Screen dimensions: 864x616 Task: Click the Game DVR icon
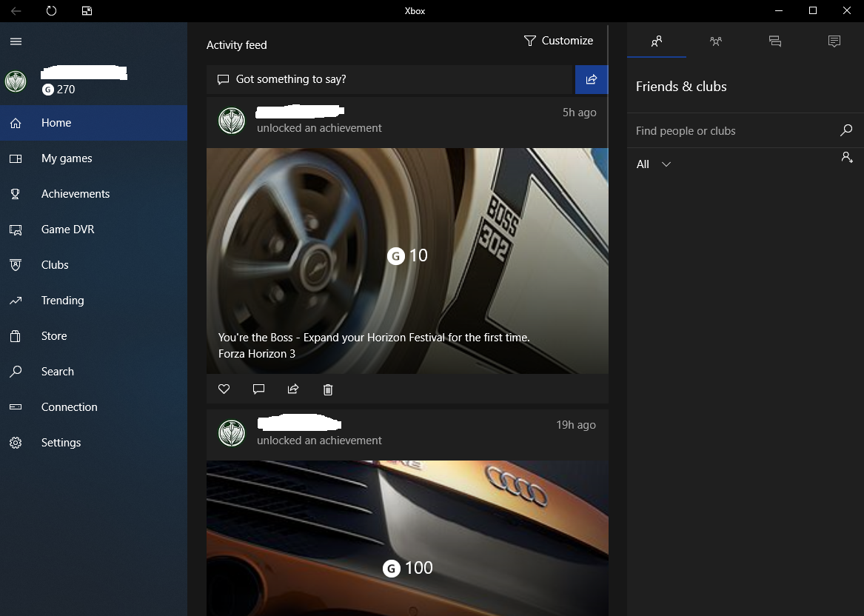(x=16, y=230)
